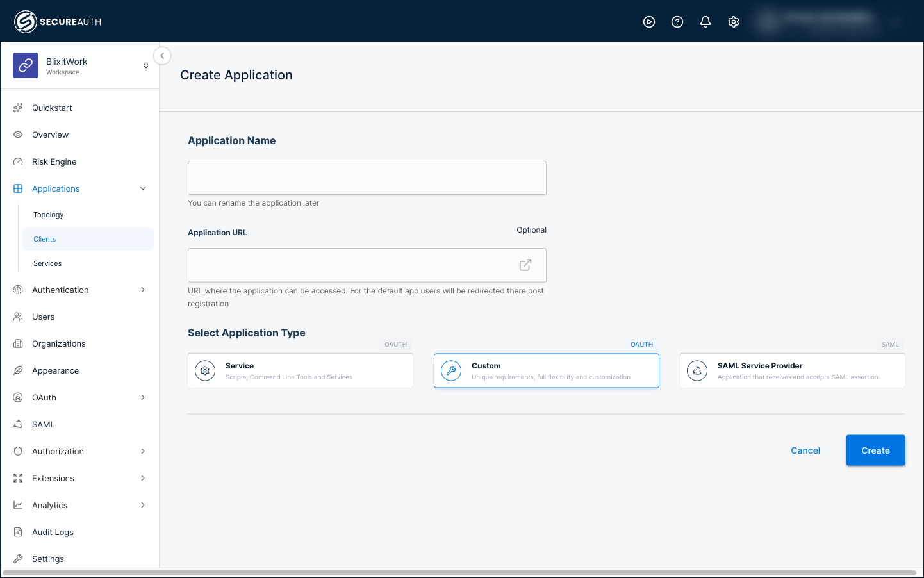Click the Quickstart sparkle icon
Viewport: 924px width, 578px height.
pyautogui.click(x=18, y=108)
